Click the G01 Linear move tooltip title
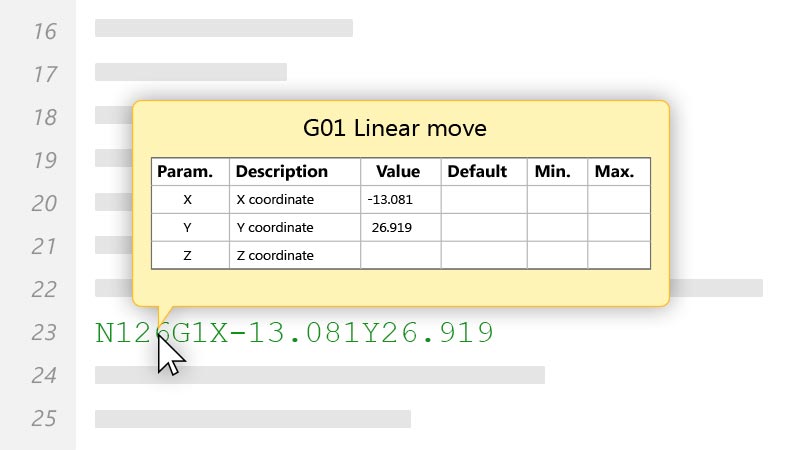 395,128
